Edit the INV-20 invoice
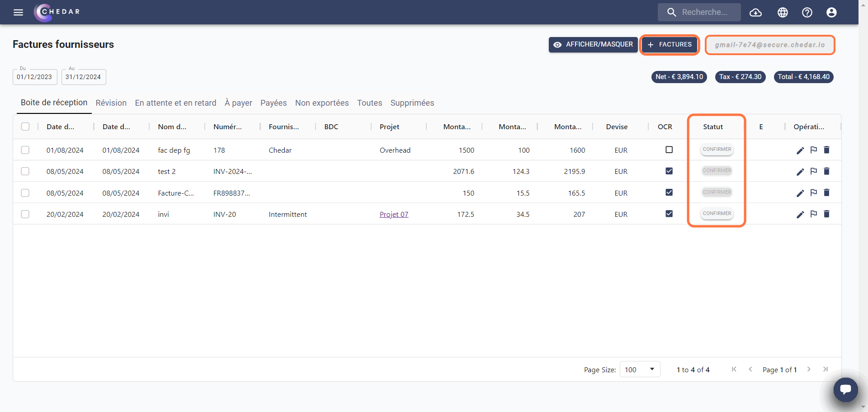Viewport: 868px width, 412px height. click(x=800, y=215)
